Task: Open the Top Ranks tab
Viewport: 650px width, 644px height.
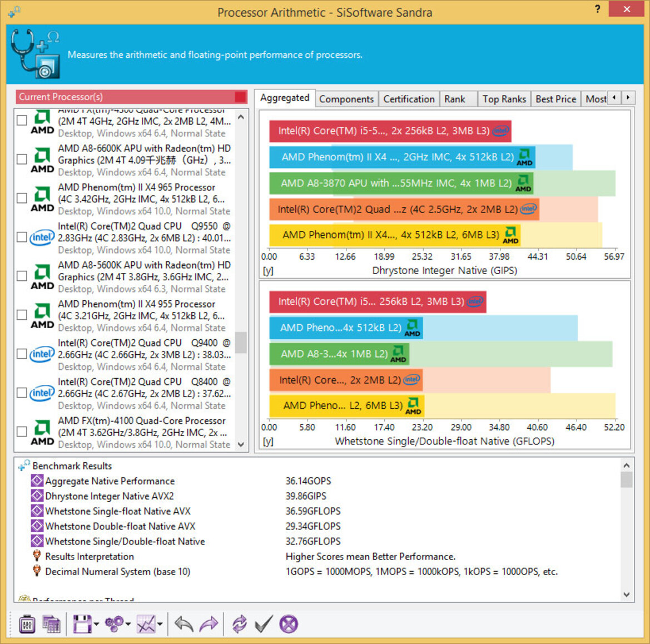Action: [x=504, y=99]
